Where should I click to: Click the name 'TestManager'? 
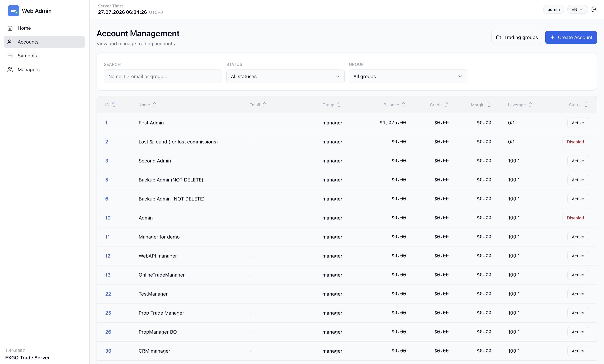(153, 294)
